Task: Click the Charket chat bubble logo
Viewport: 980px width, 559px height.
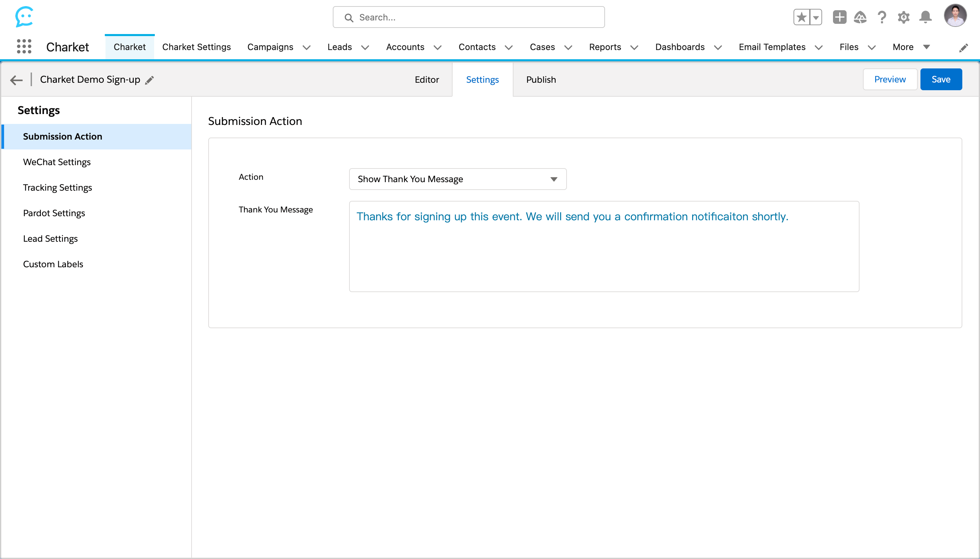Action: click(24, 17)
